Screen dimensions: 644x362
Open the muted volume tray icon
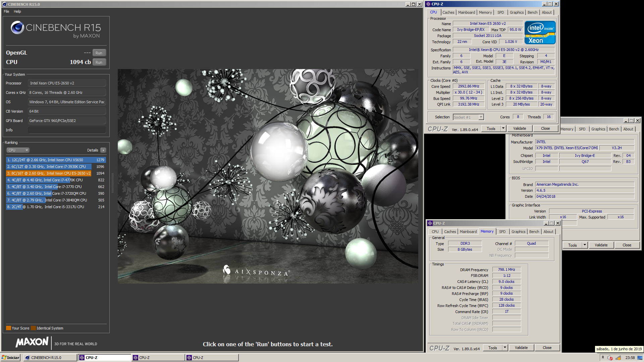tap(610, 358)
